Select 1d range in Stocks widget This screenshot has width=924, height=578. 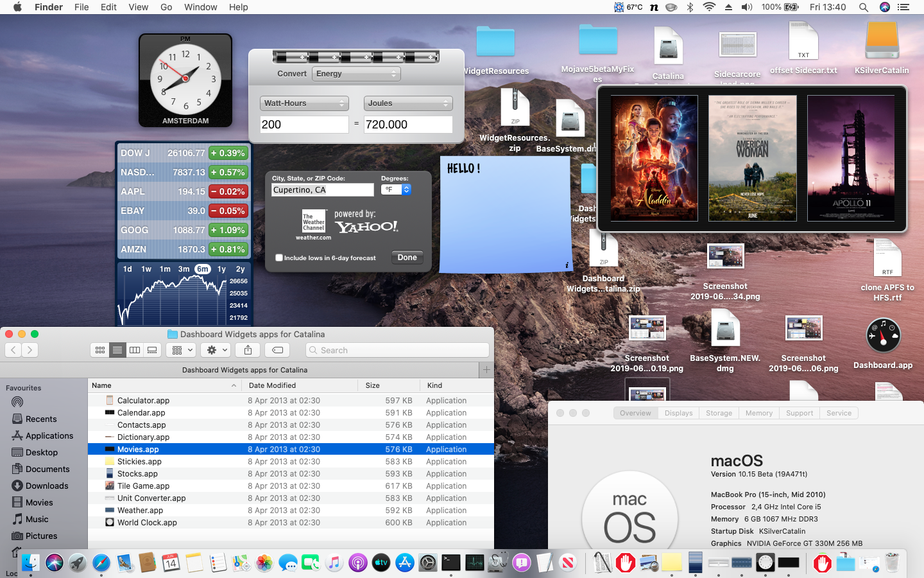point(128,269)
